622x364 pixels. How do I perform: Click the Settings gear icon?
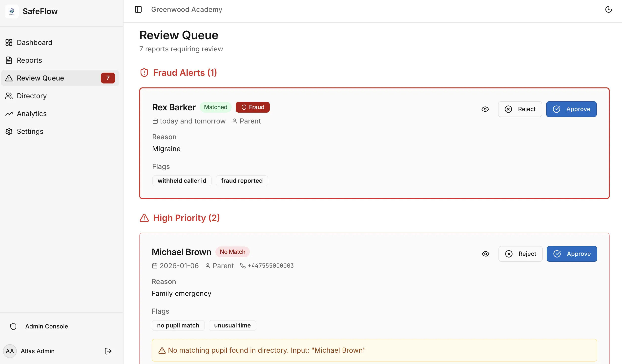9,131
